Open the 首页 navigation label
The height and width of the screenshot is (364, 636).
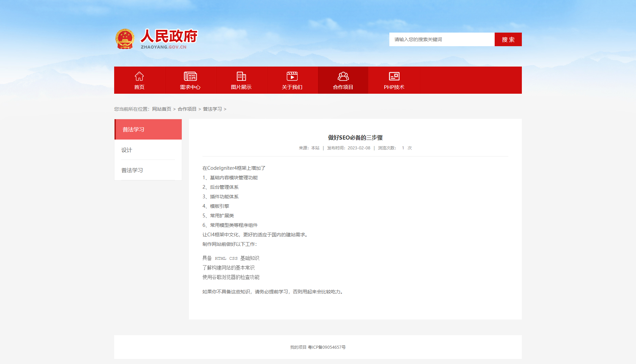coord(139,87)
